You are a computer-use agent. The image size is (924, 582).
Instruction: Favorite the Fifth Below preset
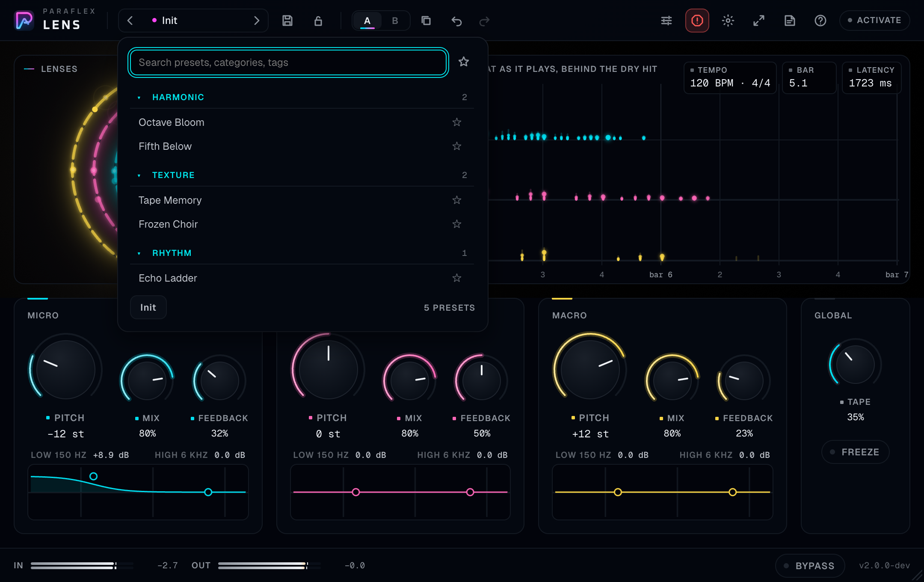457,146
